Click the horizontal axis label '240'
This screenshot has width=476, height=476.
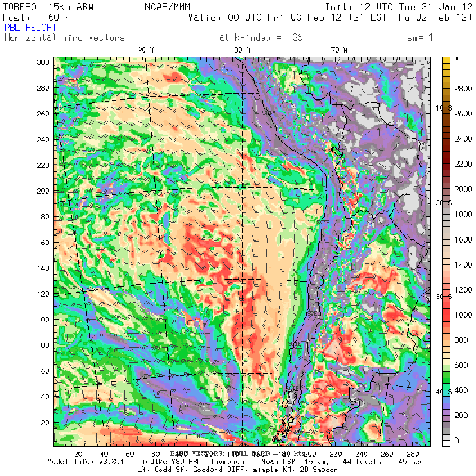(362, 454)
